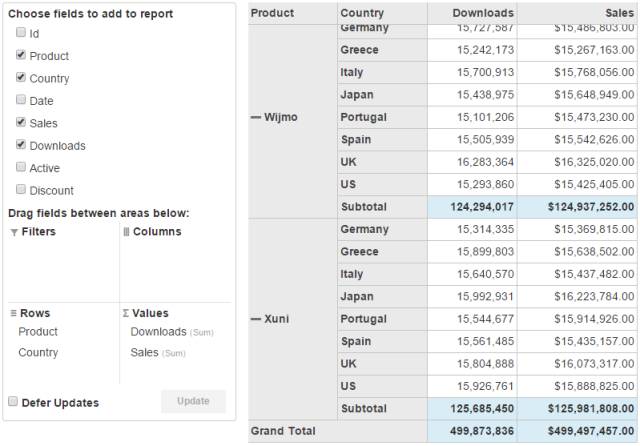640x446 pixels.
Task: Click the Columns area icon
Action: tap(126, 232)
